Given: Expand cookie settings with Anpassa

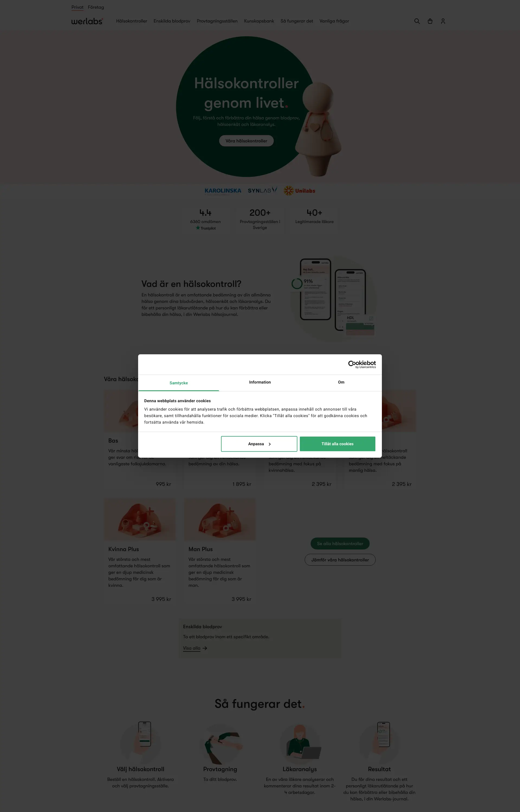Looking at the screenshot, I should [x=259, y=444].
